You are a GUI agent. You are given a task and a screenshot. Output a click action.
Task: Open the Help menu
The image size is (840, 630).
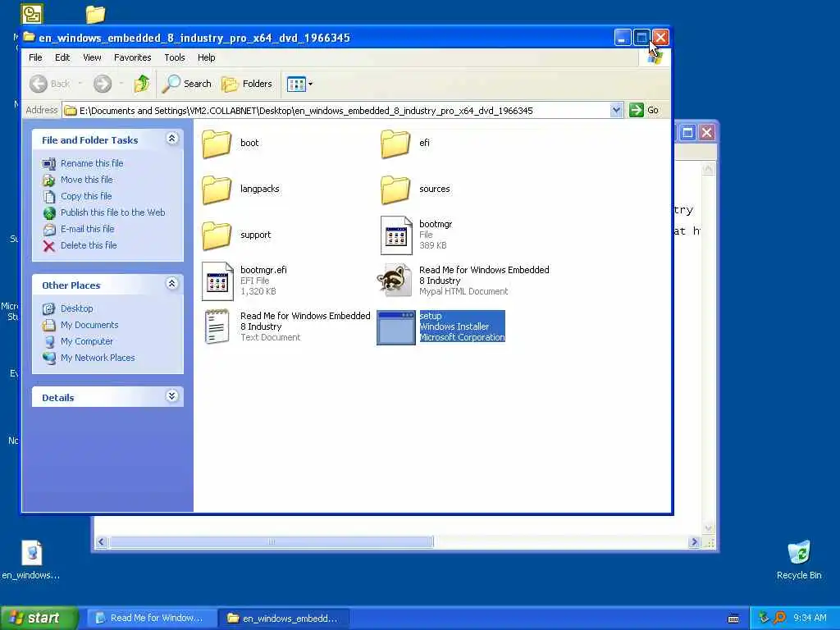click(x=206, y=57)
